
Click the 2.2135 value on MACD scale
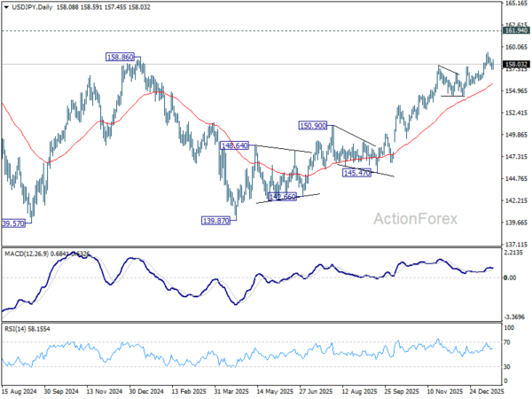(515, 253)
